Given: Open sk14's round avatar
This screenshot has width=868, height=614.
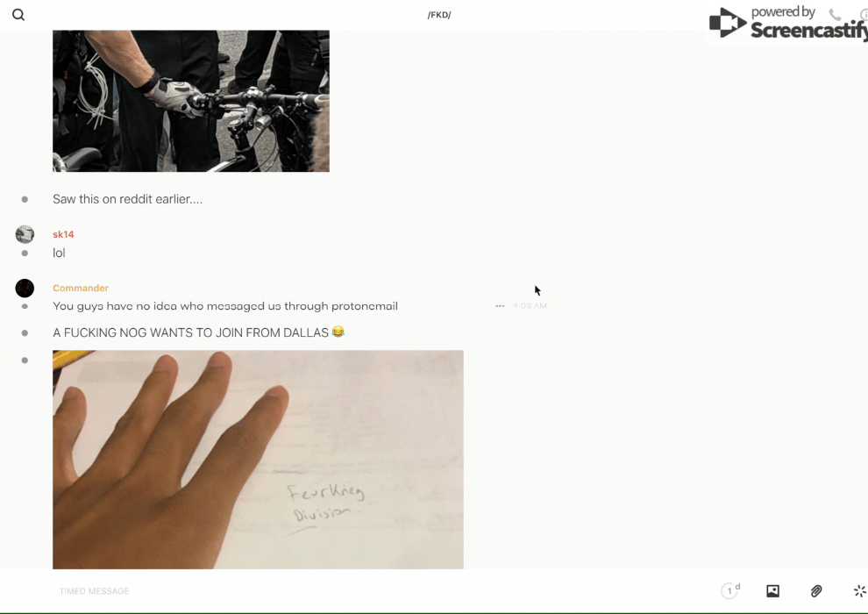Looking at the screenshot, I should [x=25, y=234].
